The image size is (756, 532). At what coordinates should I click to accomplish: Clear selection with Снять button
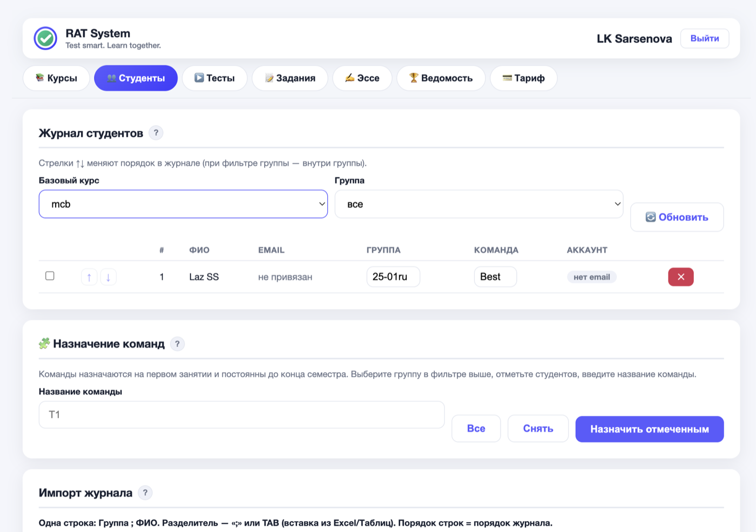pyautogui.click(x=538, y=428)
